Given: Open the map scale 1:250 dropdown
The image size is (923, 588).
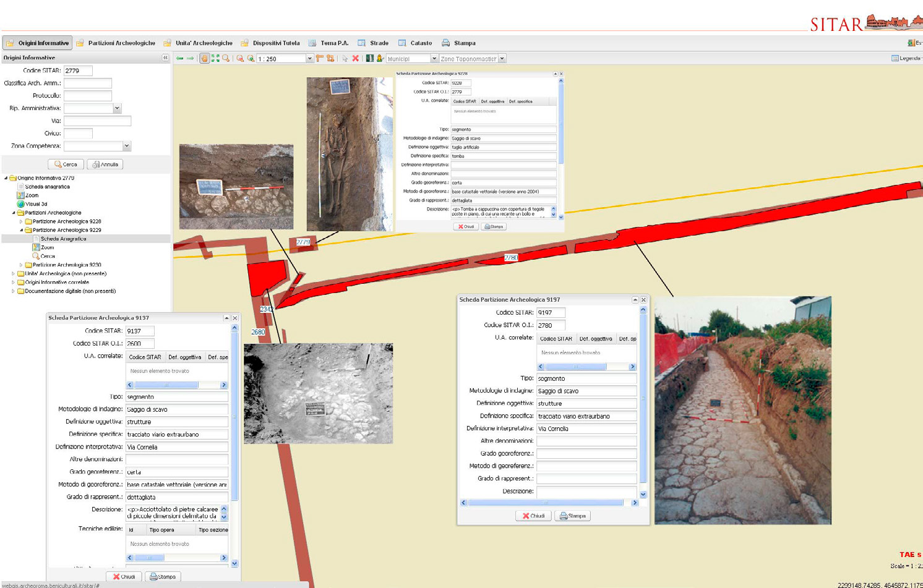Looking at the screenshot, I should pos(309,59).
